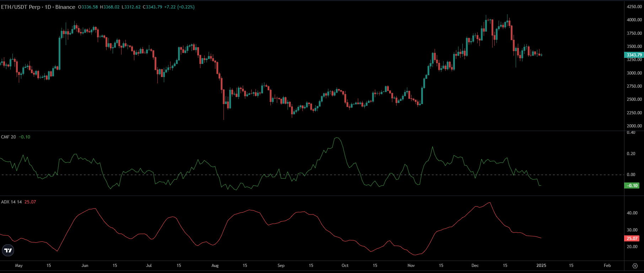Click the green 3343.79 current price label
644x273 pixels.
click(634, 55)
